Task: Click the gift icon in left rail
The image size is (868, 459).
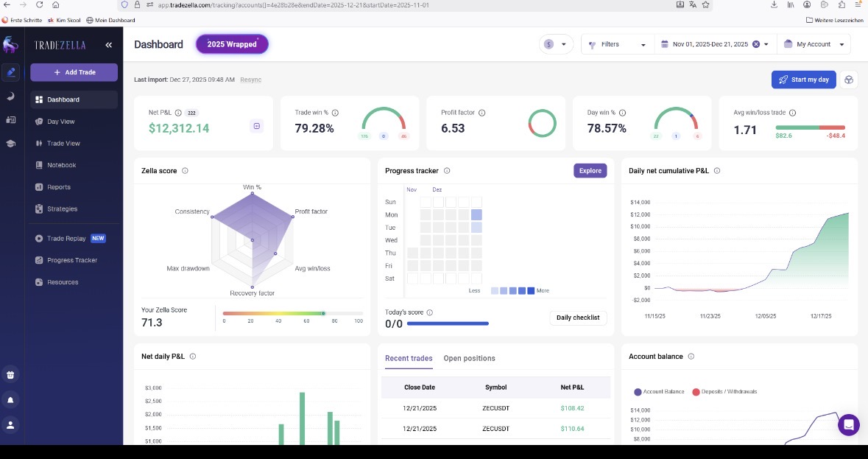Action: [x=10, y=375]
